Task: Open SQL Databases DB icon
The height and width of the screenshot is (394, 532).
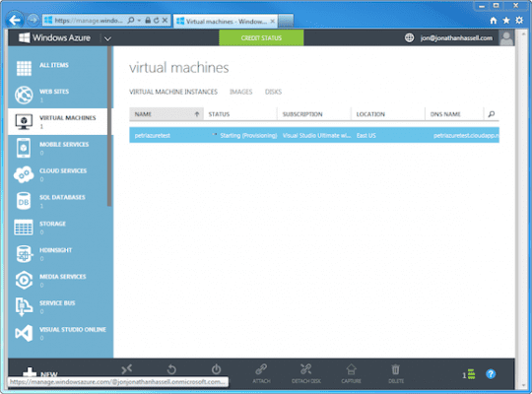Action: point(24,201)
